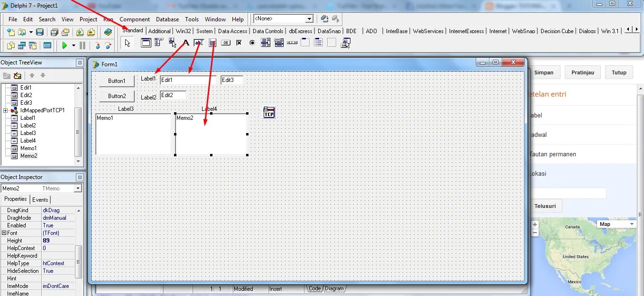Click Button1 on Form1

click(117, 81)
